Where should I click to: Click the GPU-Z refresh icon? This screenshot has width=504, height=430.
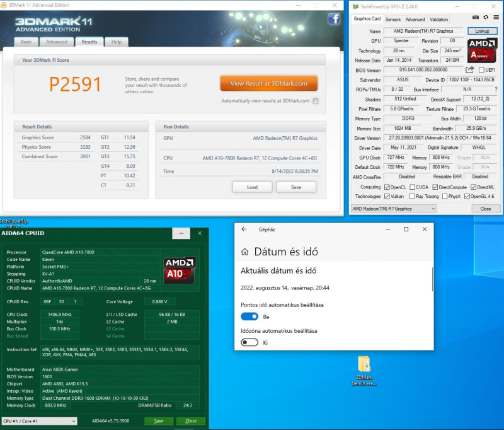[x=486, y=18]
